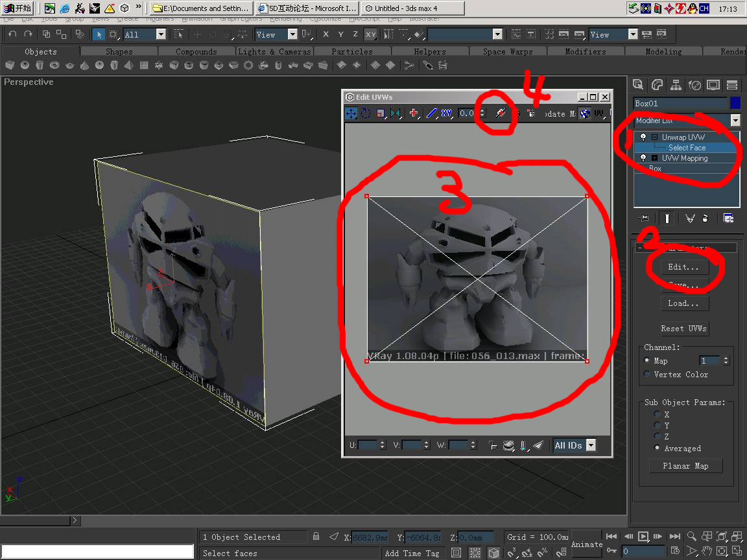This screenshot has height=560, width=747.
Task: Click the Play Animation button
Action: click(643, 537)
